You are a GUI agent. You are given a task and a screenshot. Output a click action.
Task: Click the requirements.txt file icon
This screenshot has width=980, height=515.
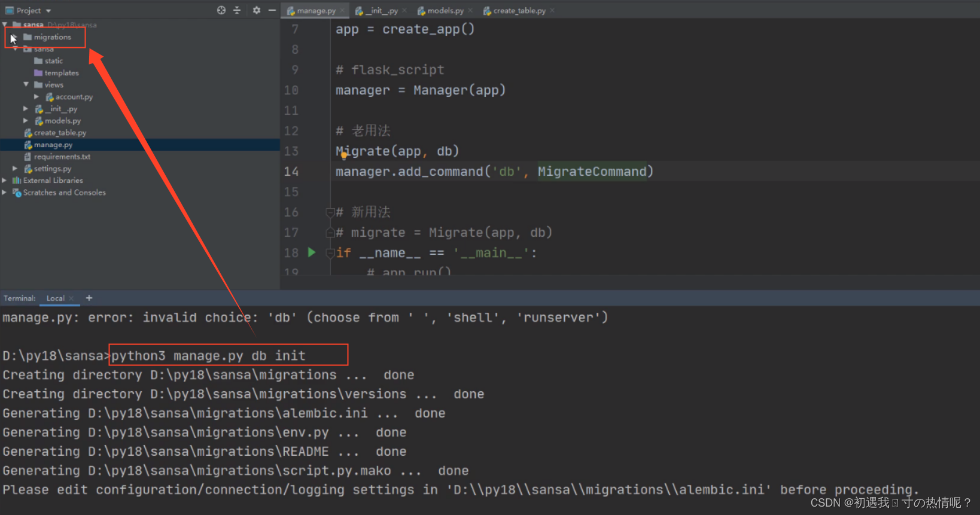click(28, 157)
